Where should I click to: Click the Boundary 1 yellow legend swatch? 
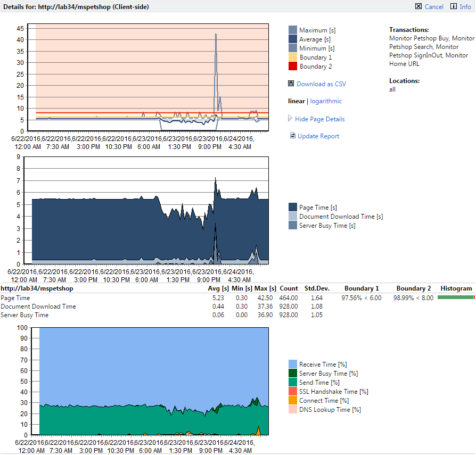click(x=293, y=57)
